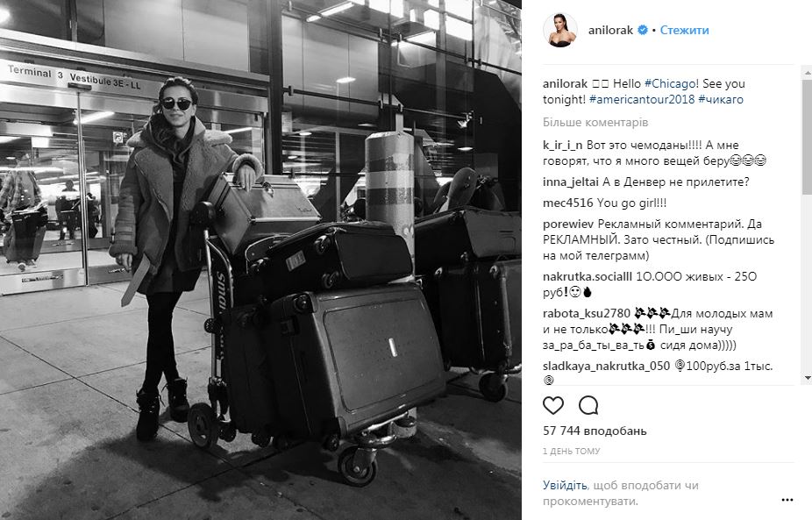Open the #Chicago hashtag link
Viewport: 812px width, 520px height.
pyautogui.click(x=671, y=83)
